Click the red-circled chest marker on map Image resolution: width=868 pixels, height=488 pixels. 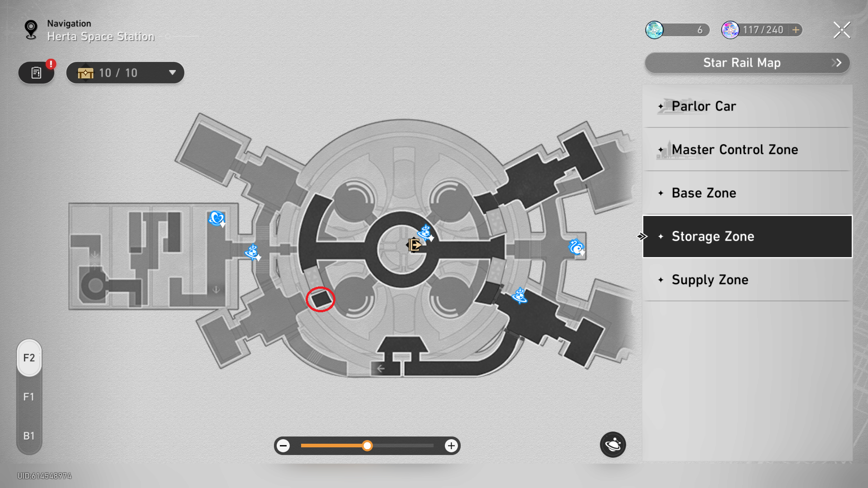coord(320,299)
